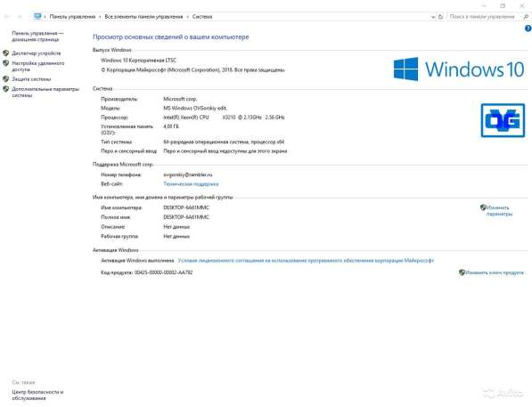The image size is (532, 407).
Task: Open 'Дополнительные параметры системы' link
Action: click(x=45, y=93)
